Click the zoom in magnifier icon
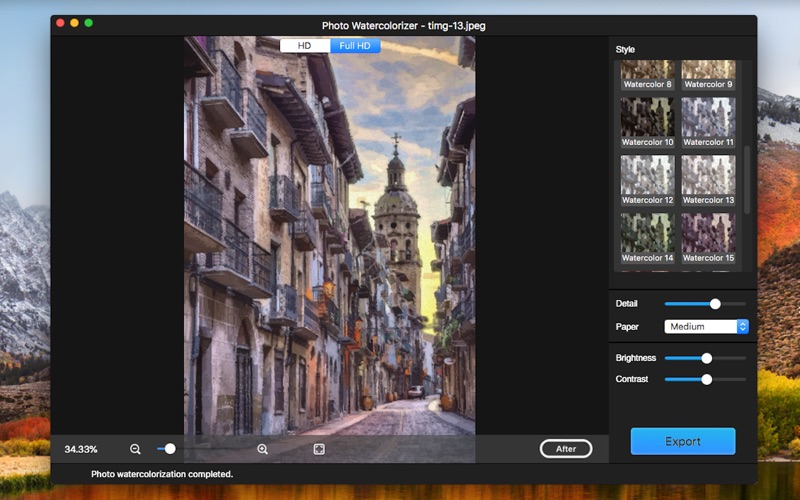 pos(263,449)
